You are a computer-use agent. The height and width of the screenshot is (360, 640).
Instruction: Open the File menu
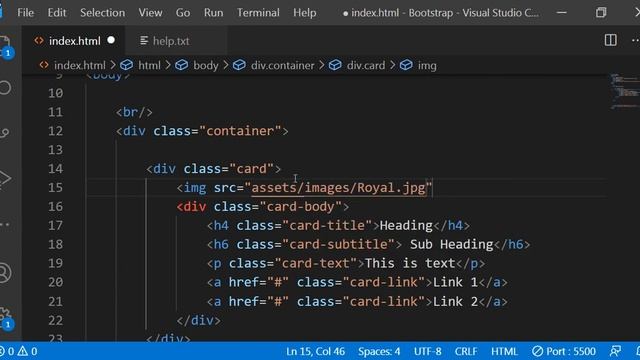25,13
